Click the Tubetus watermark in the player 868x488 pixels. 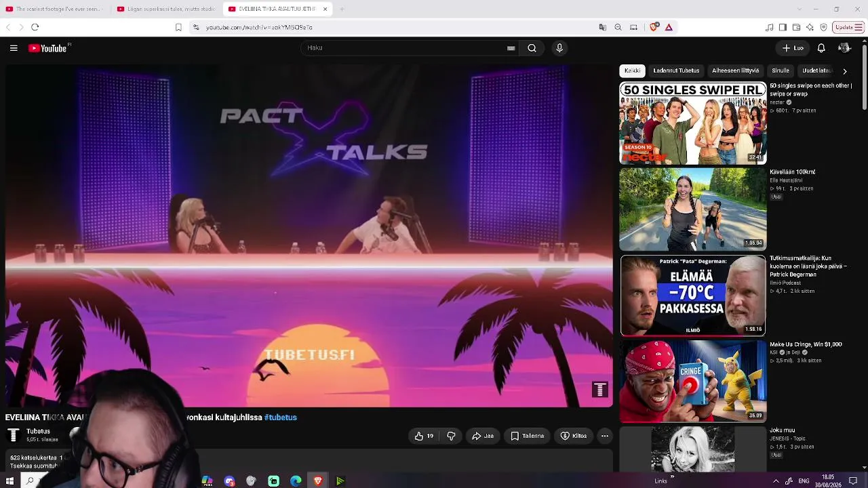(600, 390)
